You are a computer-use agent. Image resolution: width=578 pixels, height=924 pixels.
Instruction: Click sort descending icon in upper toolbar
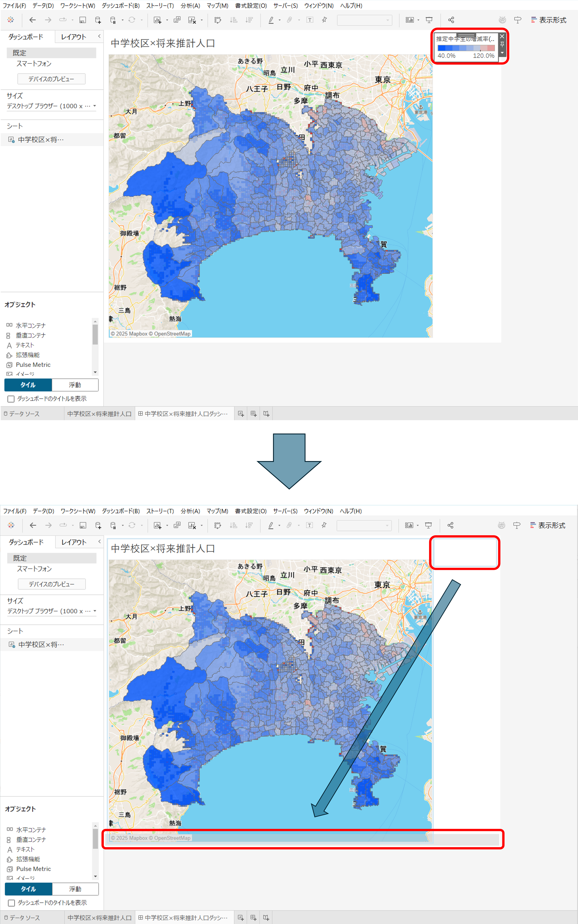coord(249,20)
